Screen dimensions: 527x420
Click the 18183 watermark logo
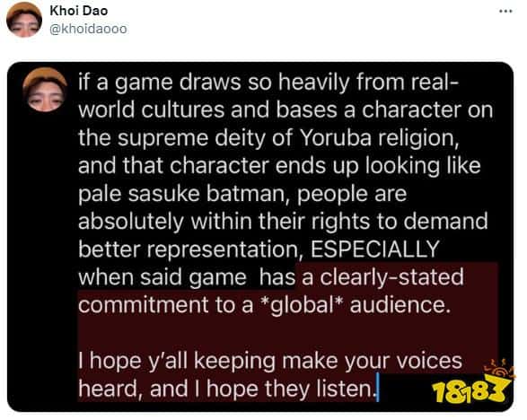coord(474,383)
